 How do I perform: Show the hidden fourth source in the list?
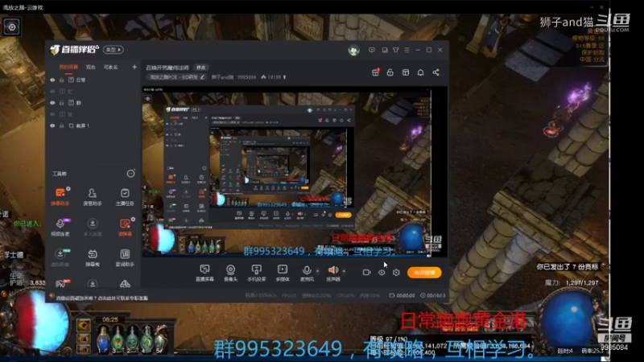(52, 114)
